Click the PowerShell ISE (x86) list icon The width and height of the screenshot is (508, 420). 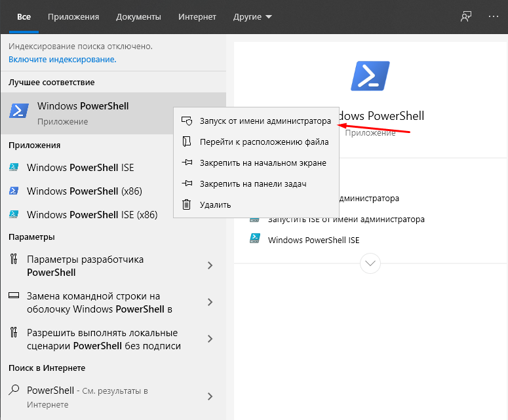[14, 214]
